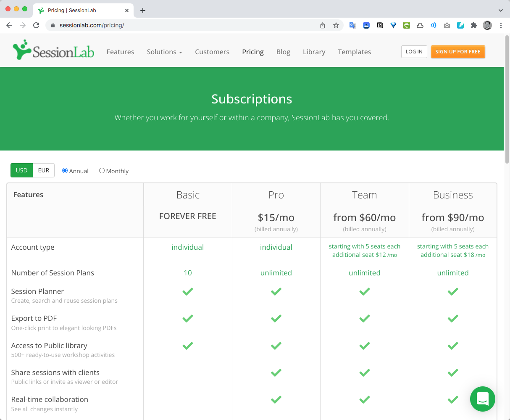Image resolution: width=510 pixels, height=420 pixels.
Task: Click the Basic plan heading
Action: pyautogui.click(x=188, y=195)
